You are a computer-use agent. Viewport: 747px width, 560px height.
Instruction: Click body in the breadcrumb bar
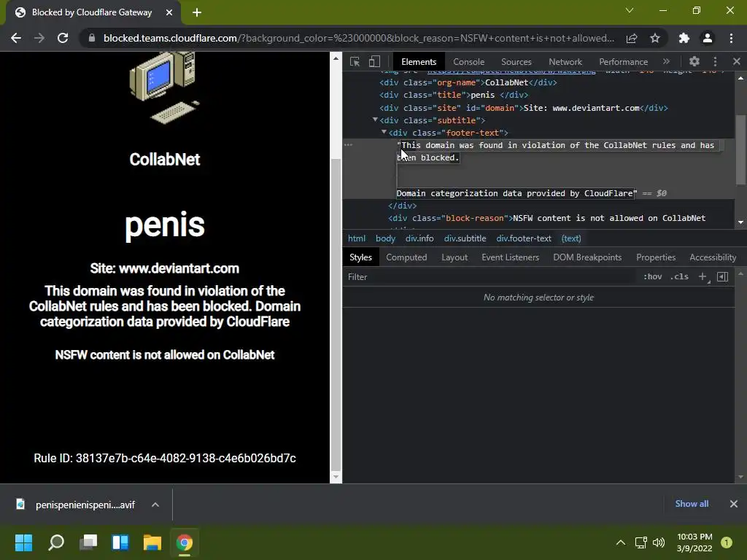tap(385, 238)
